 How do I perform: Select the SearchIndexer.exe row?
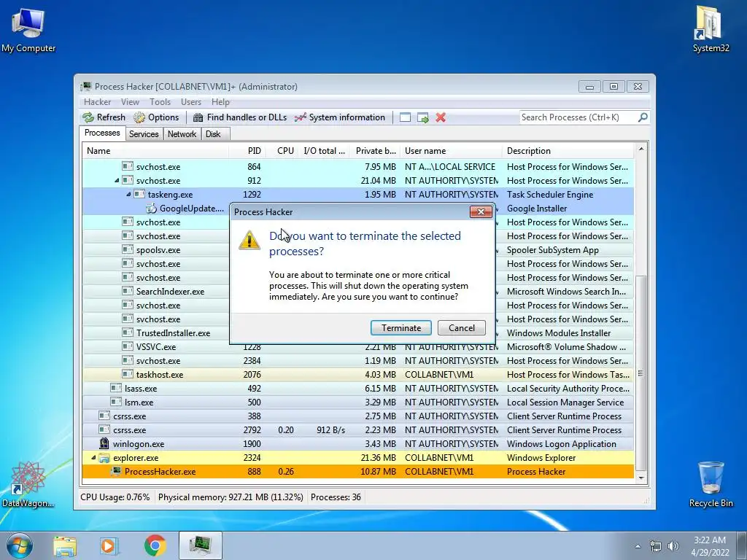357,292
